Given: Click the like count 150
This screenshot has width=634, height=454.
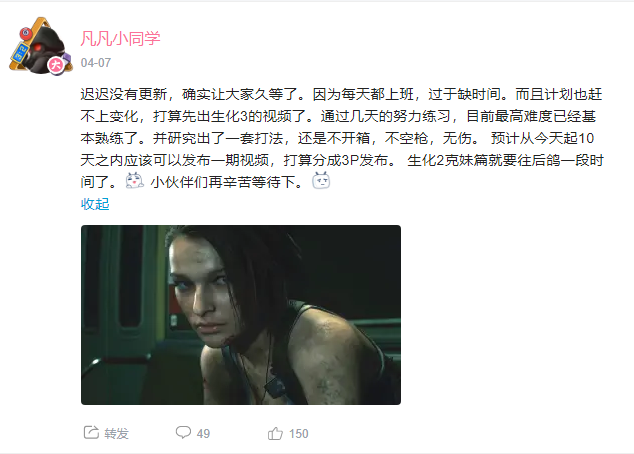Looking at the screenshot, I should point(298,434).
